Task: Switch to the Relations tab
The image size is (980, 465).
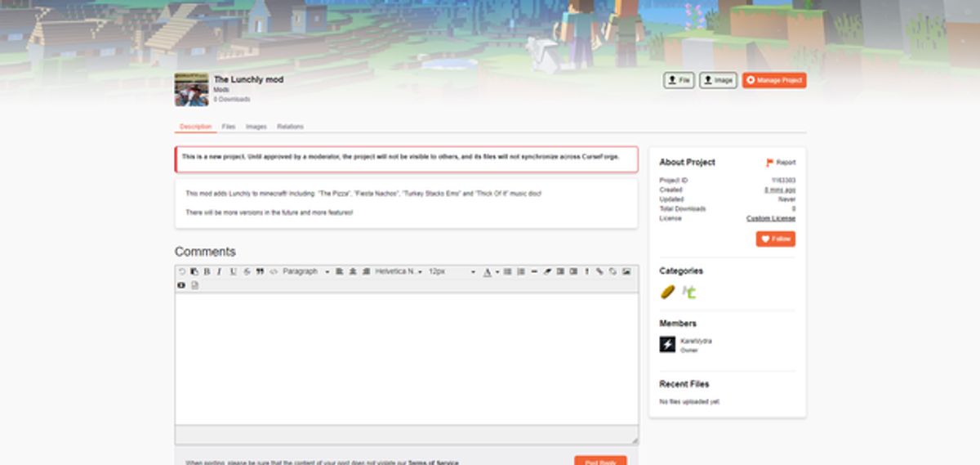Action: (x=290, y=127)
